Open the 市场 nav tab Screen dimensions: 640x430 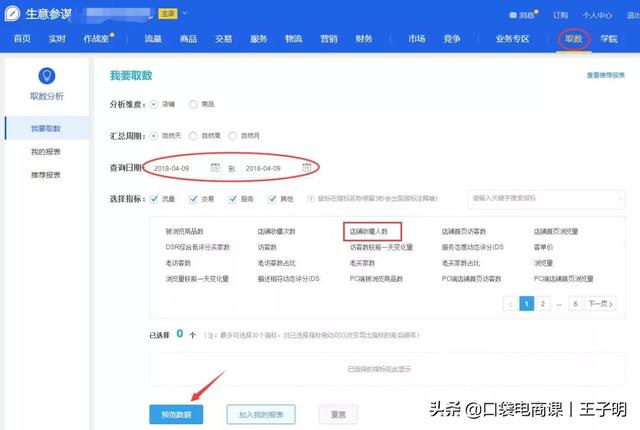point(417,39)
